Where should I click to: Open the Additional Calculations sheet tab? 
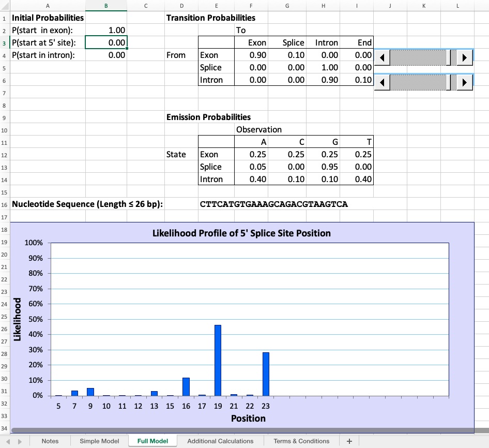click(x=220, y=441)
